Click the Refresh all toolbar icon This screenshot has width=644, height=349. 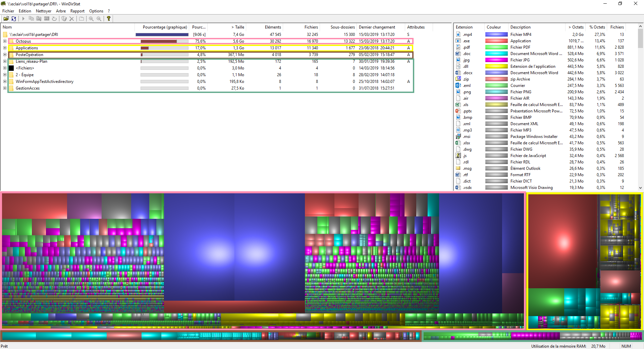pos(14,19)
